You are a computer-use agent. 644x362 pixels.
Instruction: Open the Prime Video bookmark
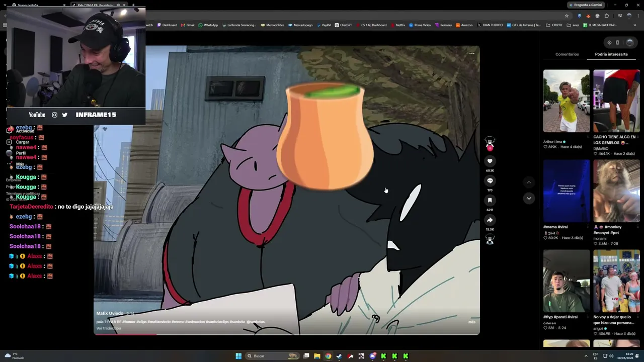(420, 25)
